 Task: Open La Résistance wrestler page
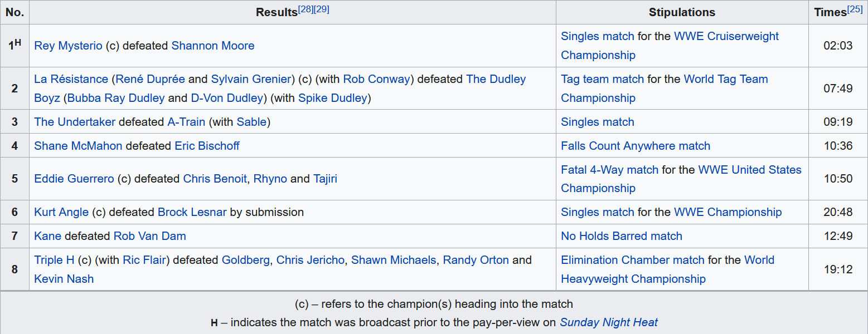[71, 79]
